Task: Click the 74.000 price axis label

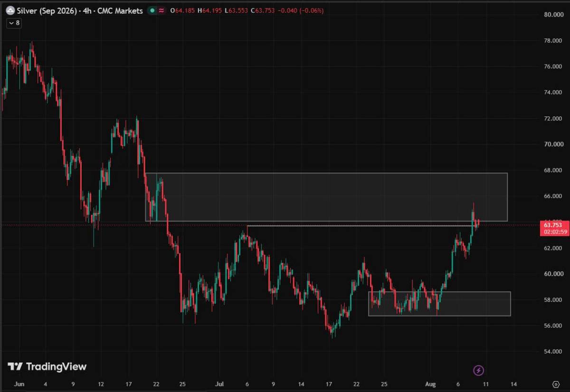Action: tap(553, 92)
